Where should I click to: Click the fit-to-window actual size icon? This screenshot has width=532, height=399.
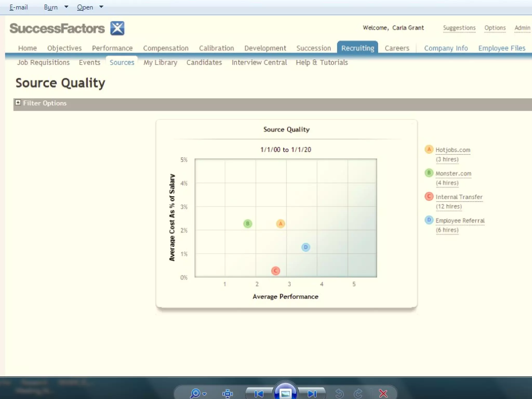tap(228, 394)
